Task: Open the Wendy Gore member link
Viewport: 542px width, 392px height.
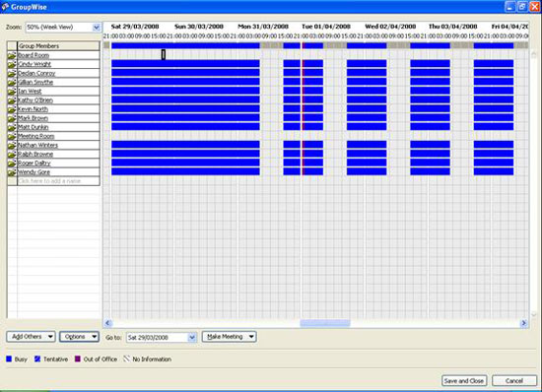Action: click(34, 172)
